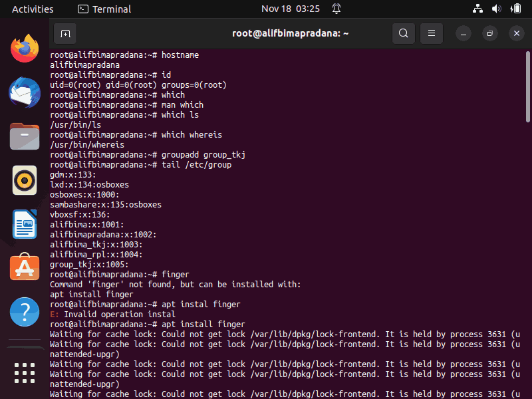Click the 'gdm:x:133:' line
The image size is (532, 399).
click(x=73, y=175)
